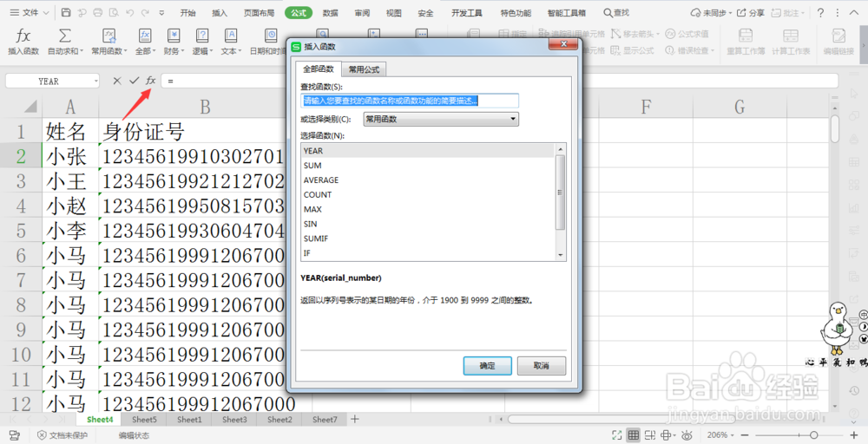Click the redo arrow icon

click(x=145, y=12)
